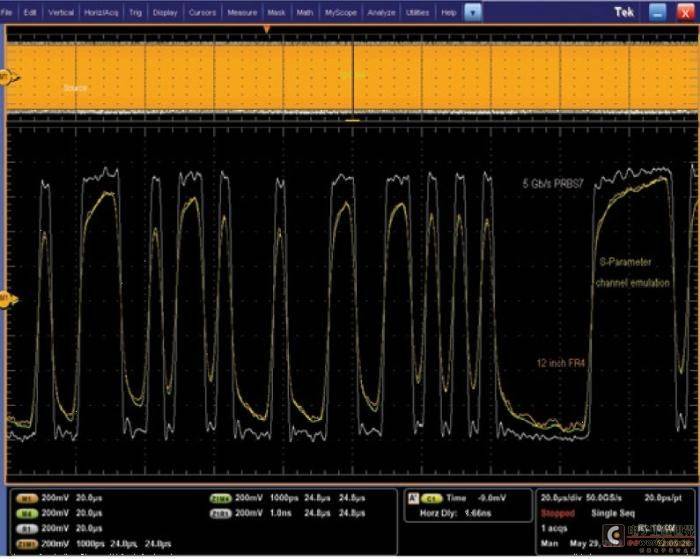Image resolution: width=700 pixels, height=559 pixels.
Task: Click the M1 waveform badge in readout
Action: (27, 498)
